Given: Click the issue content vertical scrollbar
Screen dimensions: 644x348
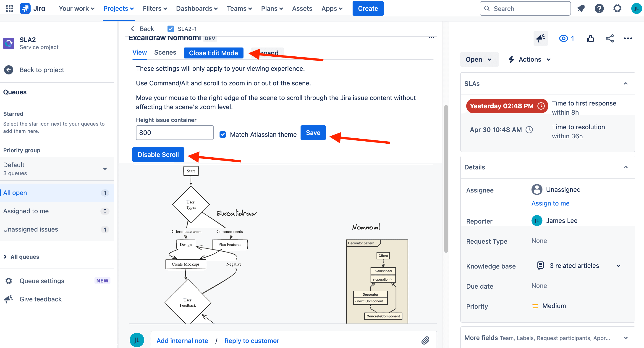Looking at the screenshot, I should (446, 179).
